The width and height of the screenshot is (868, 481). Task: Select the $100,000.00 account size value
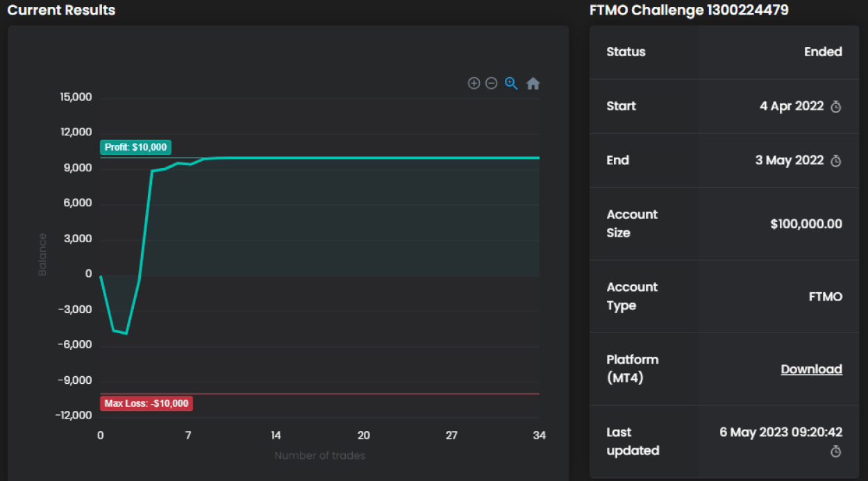(806, 223)
